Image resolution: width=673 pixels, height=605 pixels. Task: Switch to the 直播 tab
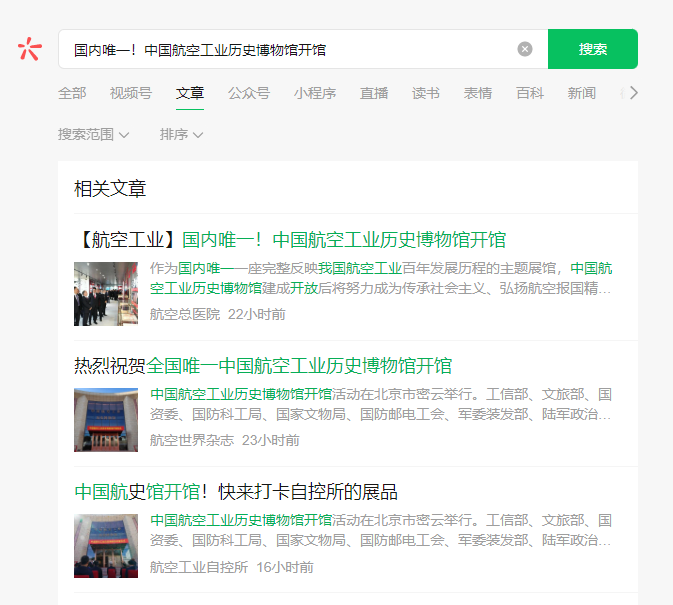[374, 93]
